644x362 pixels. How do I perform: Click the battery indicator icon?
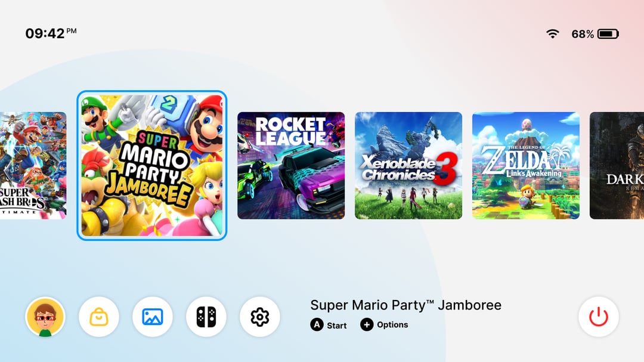pyautogui.click(x=608, y=33)
